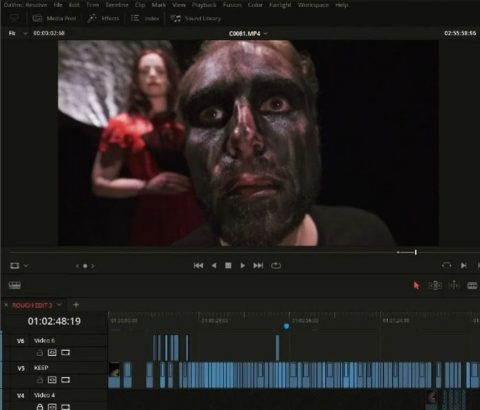Open the viewer overlay mode icon

[x=15, y=266]
